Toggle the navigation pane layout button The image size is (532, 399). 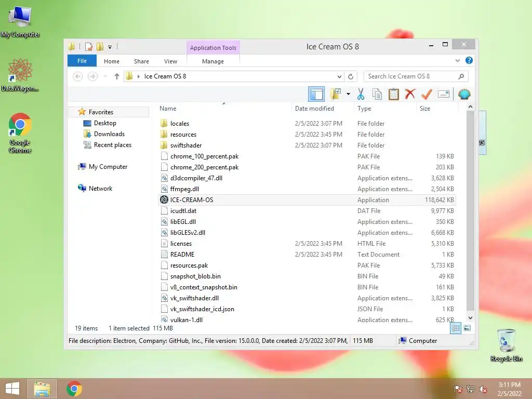(316, 94)
